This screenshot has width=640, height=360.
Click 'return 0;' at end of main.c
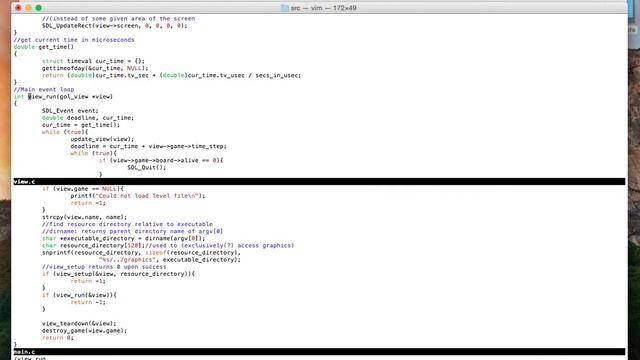pos(58,338)
